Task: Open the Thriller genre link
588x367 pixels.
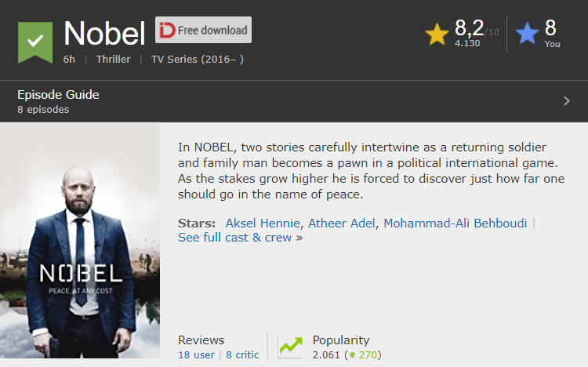Action: click(x=113, y=60)
